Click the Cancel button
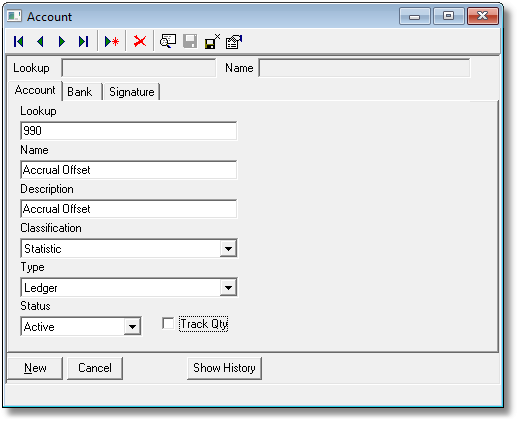Screen dimensions: 518x422 click(95, 368)
